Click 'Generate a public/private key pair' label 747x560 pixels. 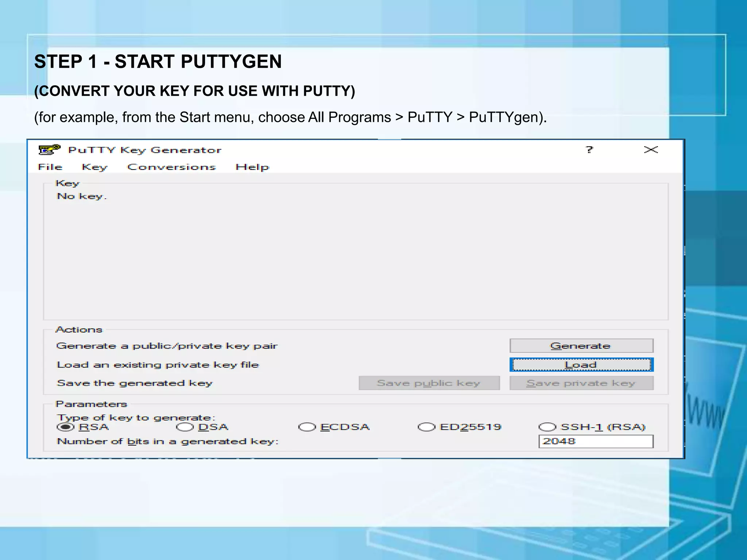pyautogui.click(x=167, y=346)
